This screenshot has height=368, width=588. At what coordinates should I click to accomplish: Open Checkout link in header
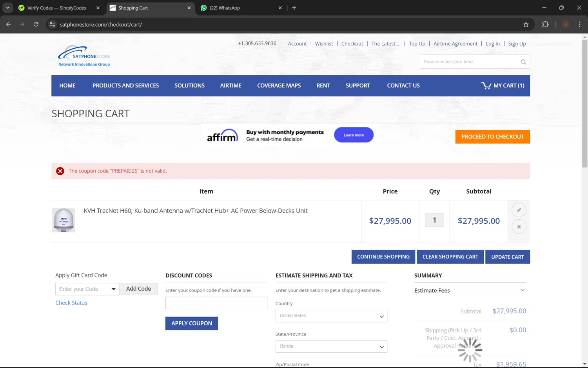352,44
